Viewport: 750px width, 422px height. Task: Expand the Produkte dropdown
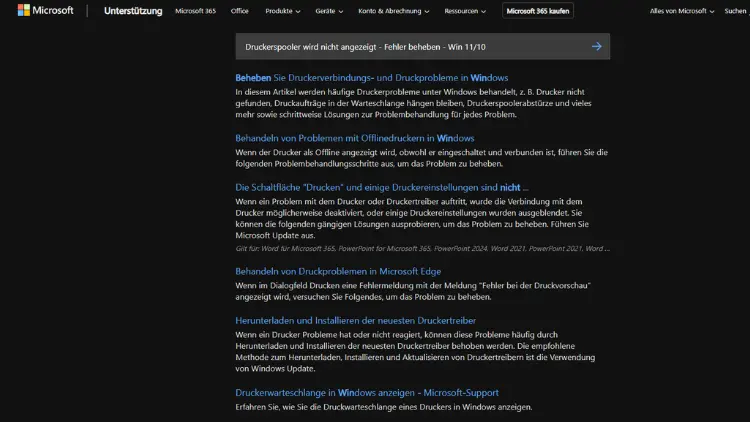pyautogui.click(x=283, y=11)
